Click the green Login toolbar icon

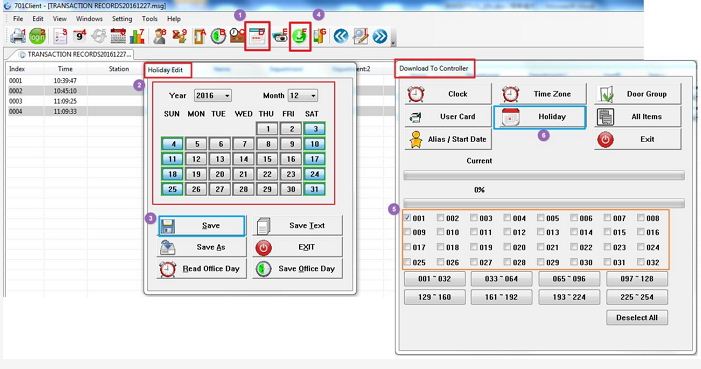[38, 36]
